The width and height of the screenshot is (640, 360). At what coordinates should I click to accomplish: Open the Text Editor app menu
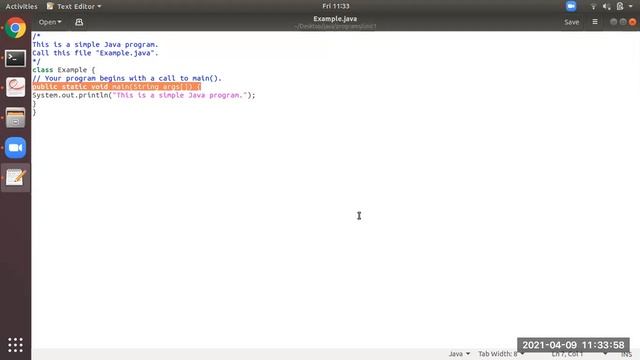tap(74, 6)
